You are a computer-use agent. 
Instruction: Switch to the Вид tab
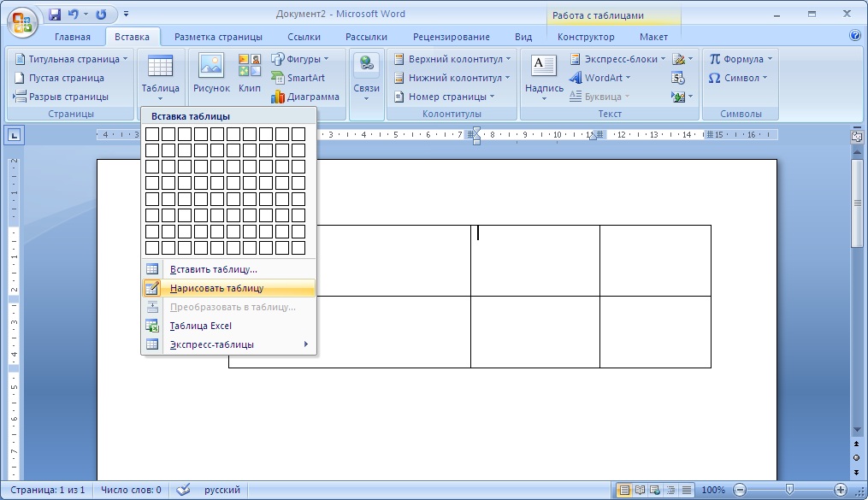(x=523, y=37)
